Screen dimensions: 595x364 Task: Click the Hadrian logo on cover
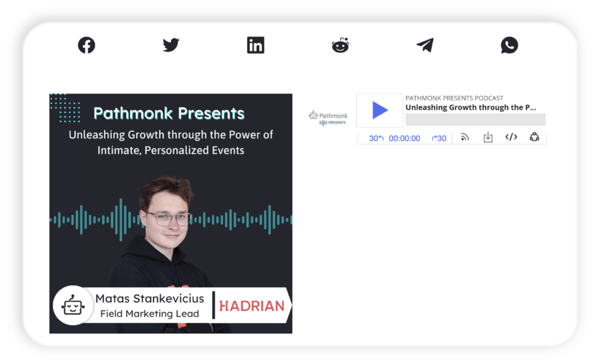[x=252, y=305]
